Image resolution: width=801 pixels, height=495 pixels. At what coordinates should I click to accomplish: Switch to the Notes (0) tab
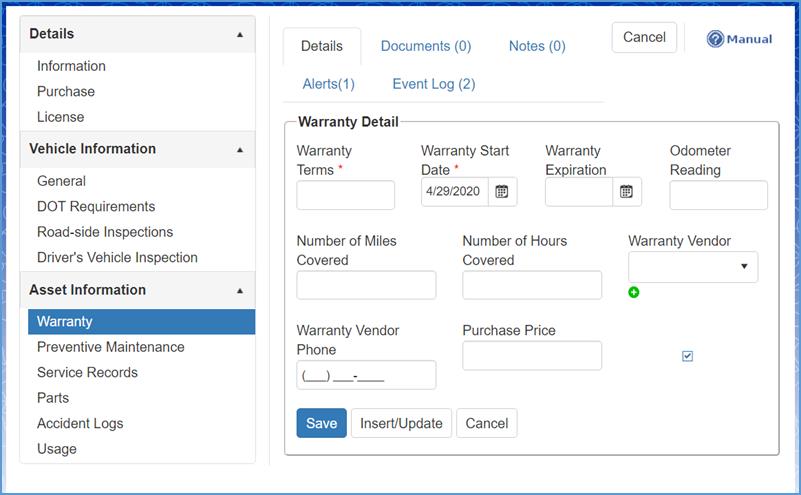537,46
